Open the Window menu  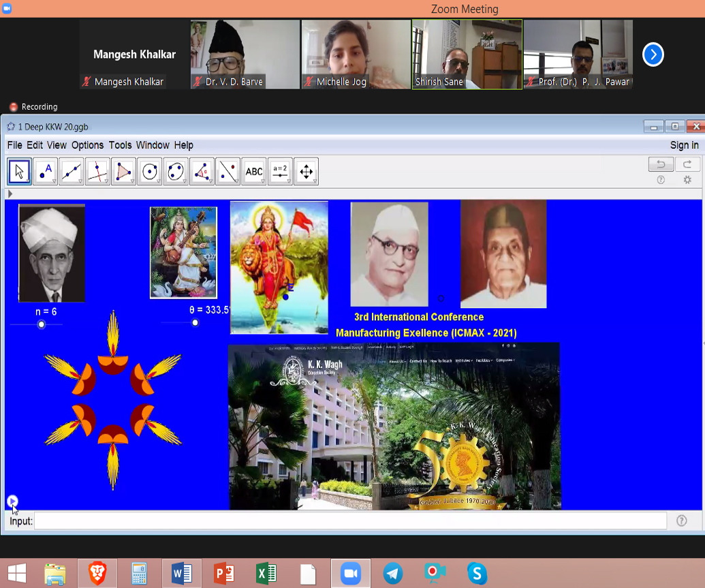(x=153, y=145)
